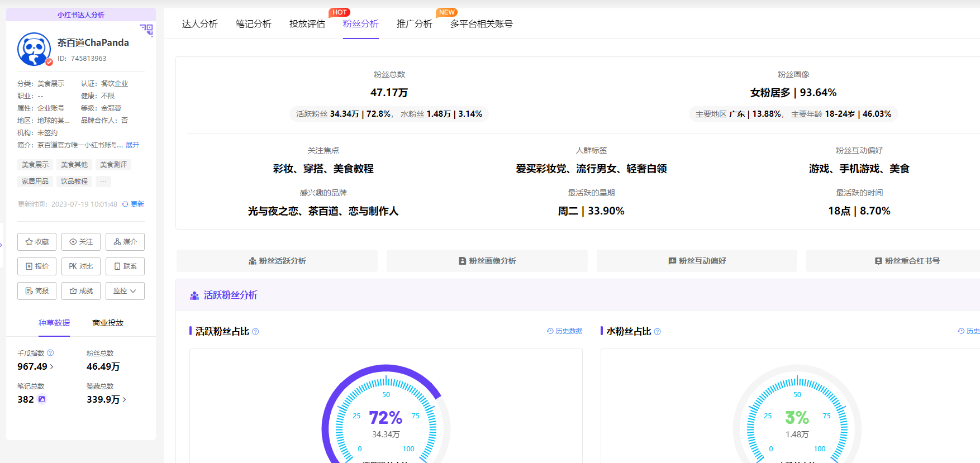
Task: Click the help icon beside 水粉丝占比
Action: coord(658,332)
